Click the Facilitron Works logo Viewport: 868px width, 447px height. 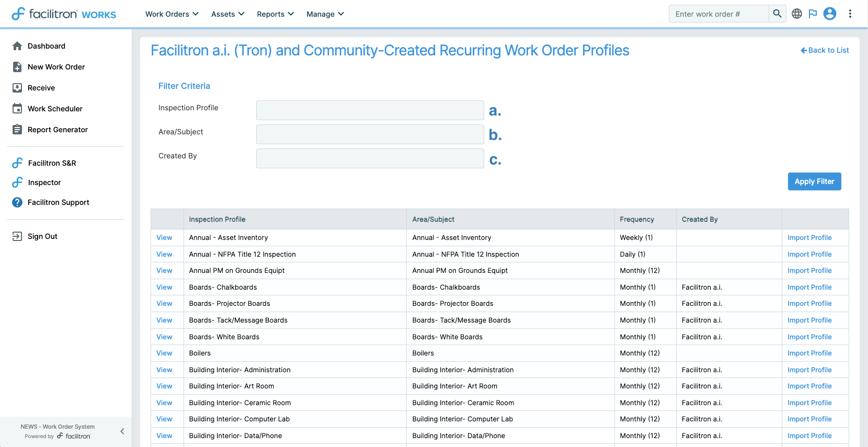click(64, 14)
